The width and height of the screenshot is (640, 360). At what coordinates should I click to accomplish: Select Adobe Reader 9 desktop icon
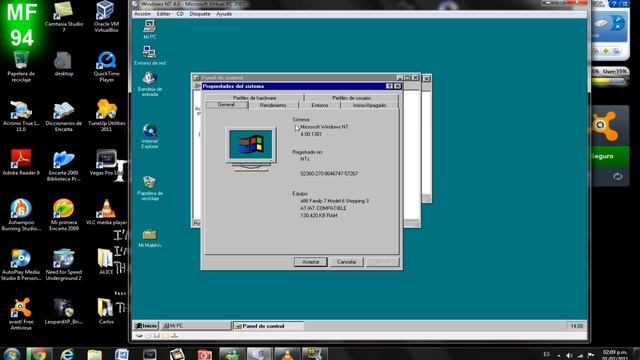click(21, 162)
